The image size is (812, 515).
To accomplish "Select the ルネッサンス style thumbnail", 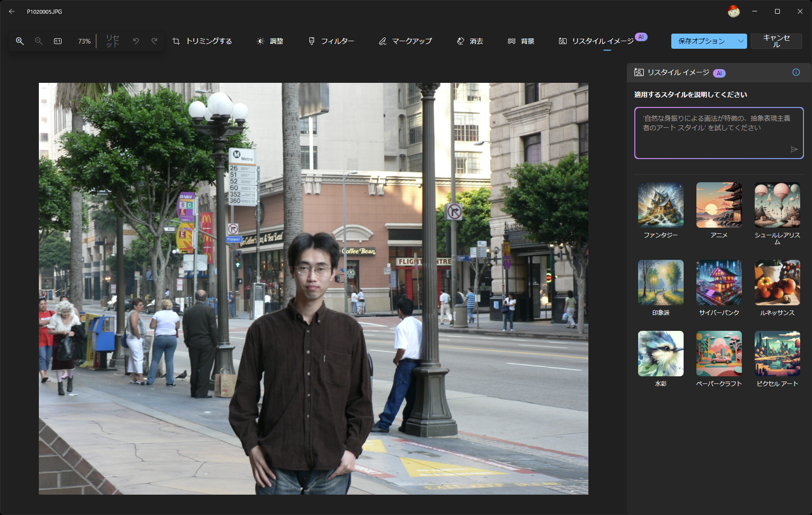I will tap(777, 283).
